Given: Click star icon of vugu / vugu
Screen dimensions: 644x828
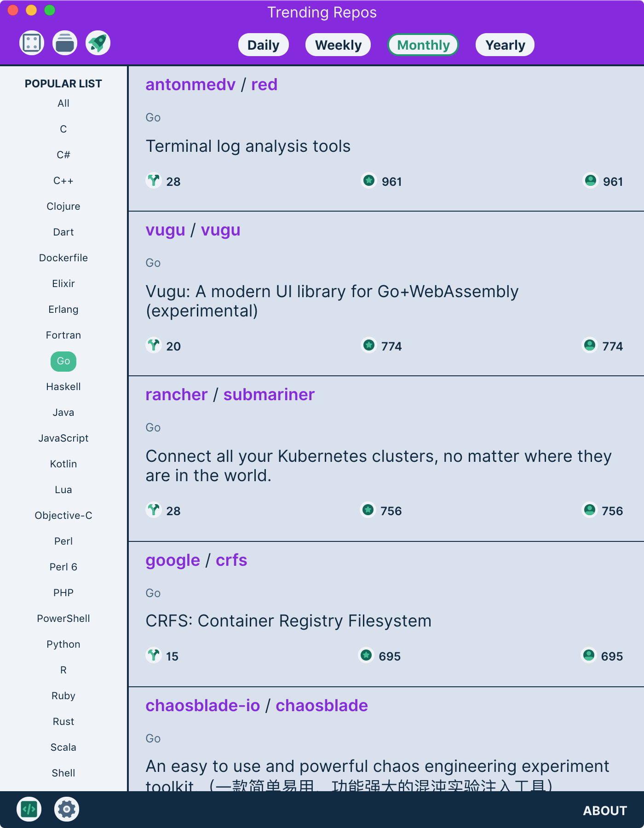Looking at the screenshot, I should coord(369,345).
